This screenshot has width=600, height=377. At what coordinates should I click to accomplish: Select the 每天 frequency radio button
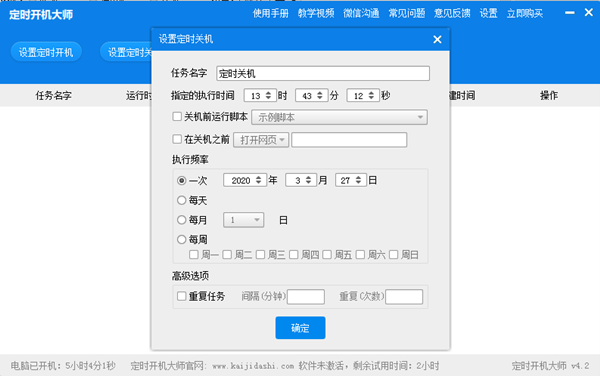(181, 200)
